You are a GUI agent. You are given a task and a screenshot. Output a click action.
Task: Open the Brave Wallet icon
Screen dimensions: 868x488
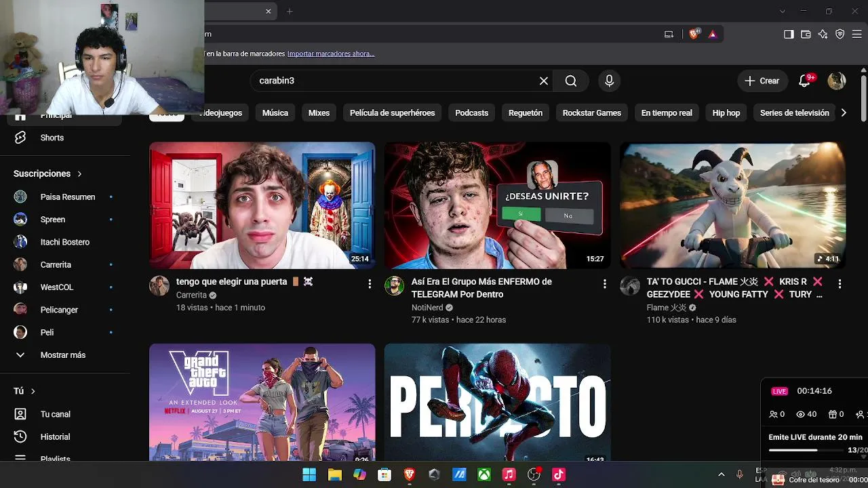(806, 34)
